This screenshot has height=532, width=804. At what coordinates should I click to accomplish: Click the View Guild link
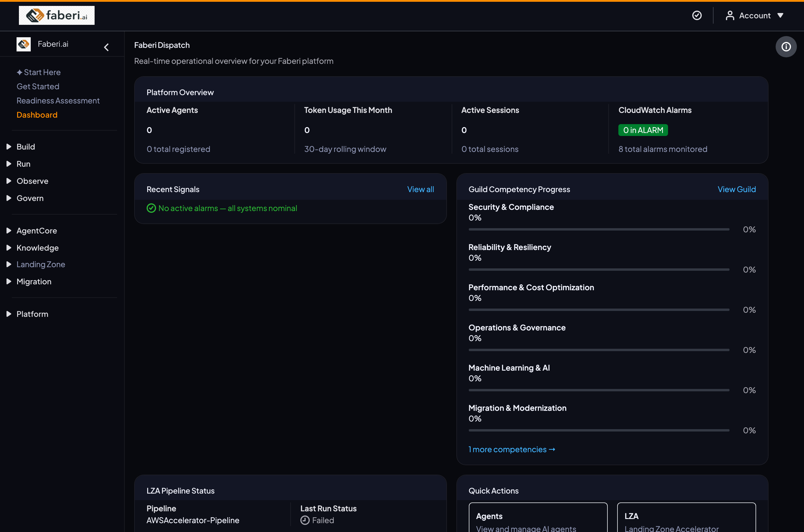tap(737, 189)
